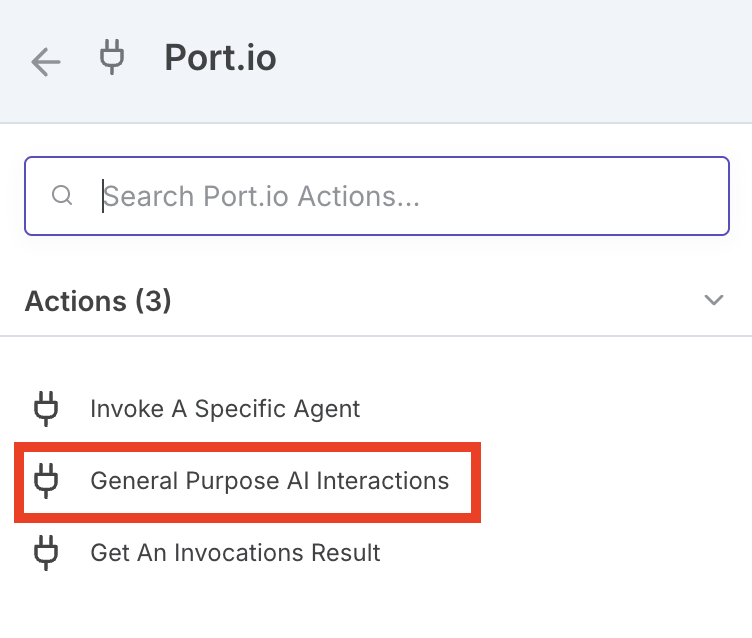Click the Actions (3) section header

(x=98, y=300)
